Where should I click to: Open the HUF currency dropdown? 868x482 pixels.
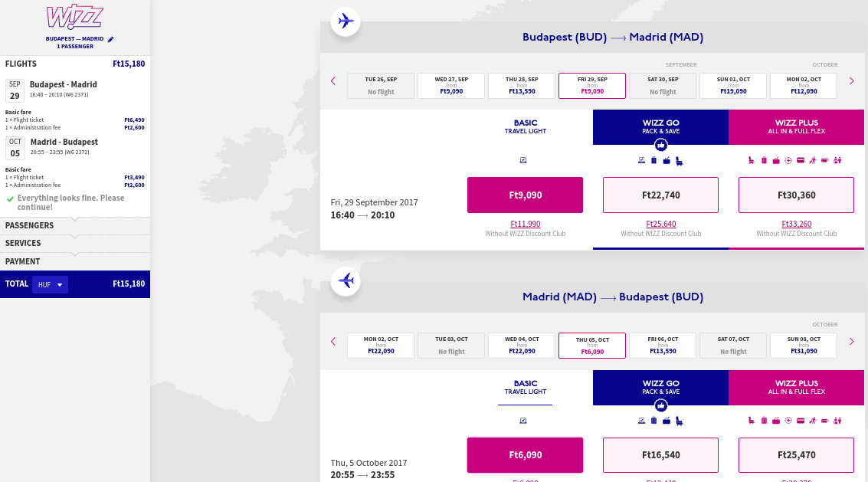click(x=50, y=284)
